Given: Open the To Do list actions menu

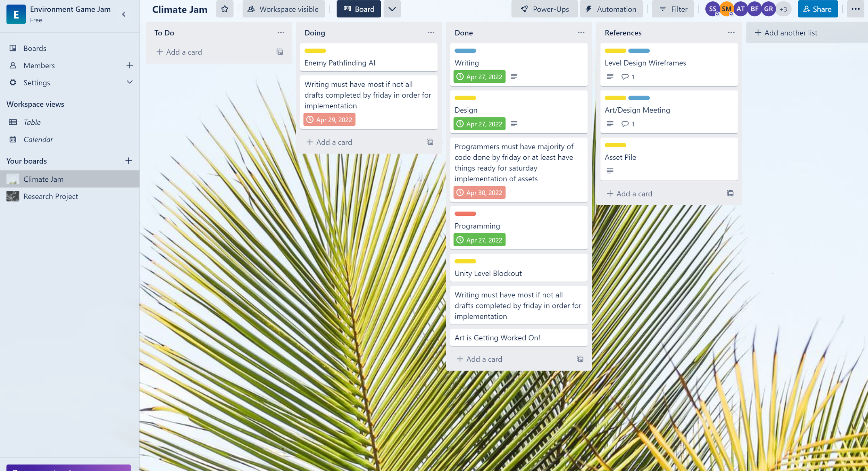Looking at the screenshot, I should (281, 33).
